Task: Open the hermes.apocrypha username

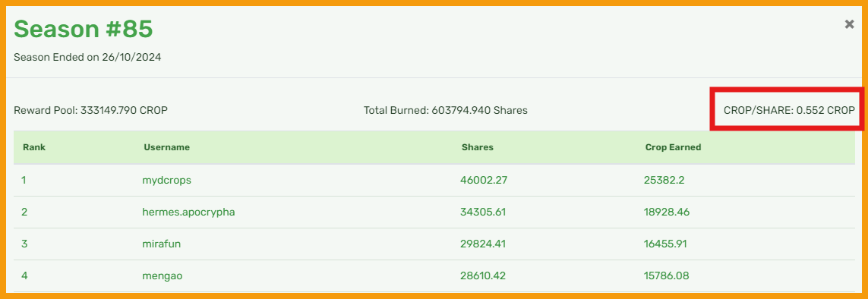Action: point(189,212)
